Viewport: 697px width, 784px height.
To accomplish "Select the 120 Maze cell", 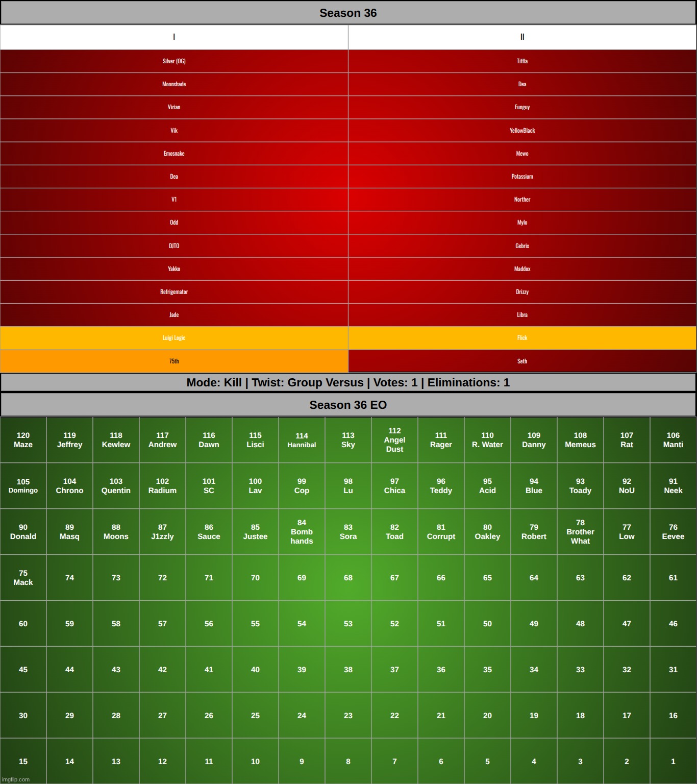I will pos(23,440).
